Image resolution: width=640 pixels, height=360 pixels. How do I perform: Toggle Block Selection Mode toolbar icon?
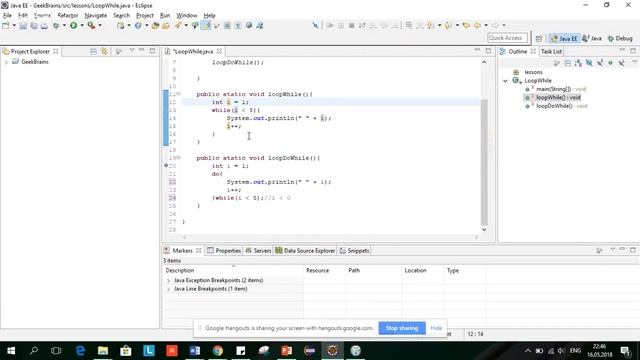227,25
